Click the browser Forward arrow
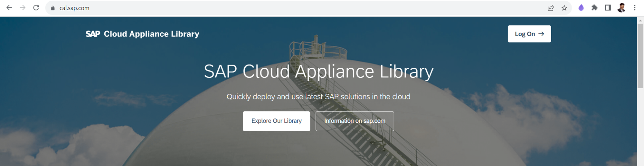644x166 pixels. coord(23,8)
